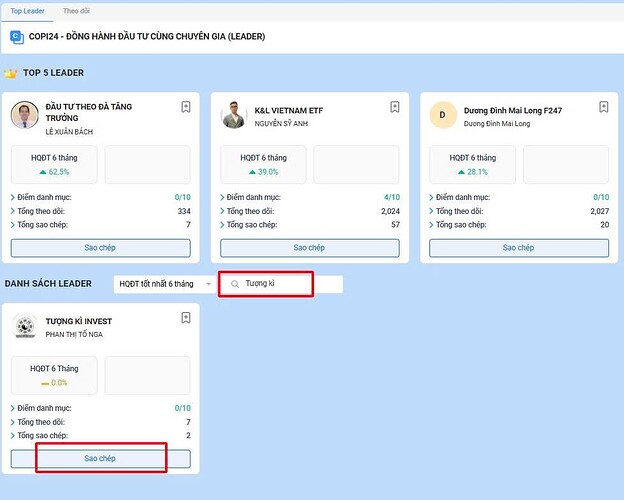Screen dimensions: 624x500
Task: Open the HQĐT tốt nhất 6 tháng dropdown
Action: tap(164, 284)
